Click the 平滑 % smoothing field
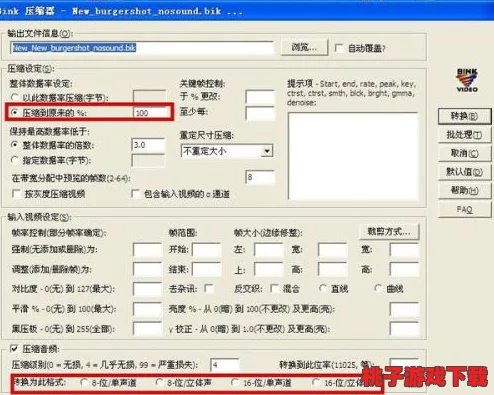494x395 pixels. (148, 309)
